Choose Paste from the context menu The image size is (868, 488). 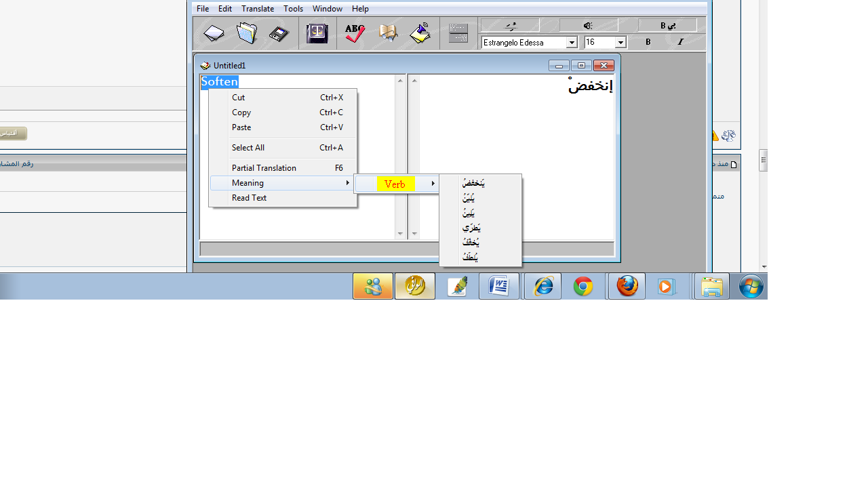tap(283, 127)
